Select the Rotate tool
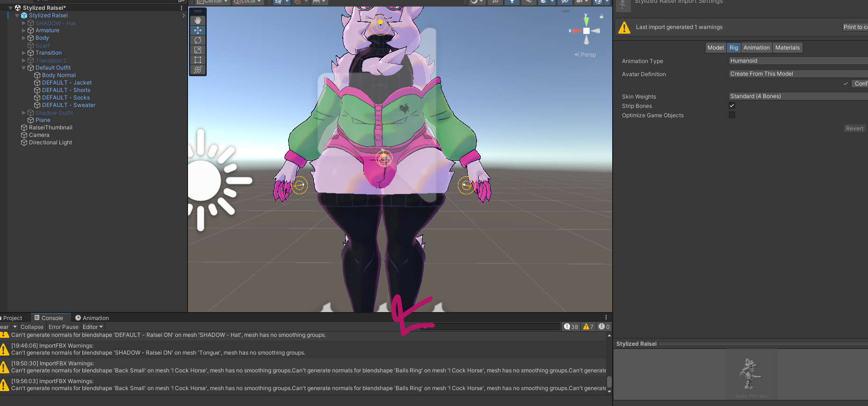The image size is (868, 406). click(x=198, y=40)
